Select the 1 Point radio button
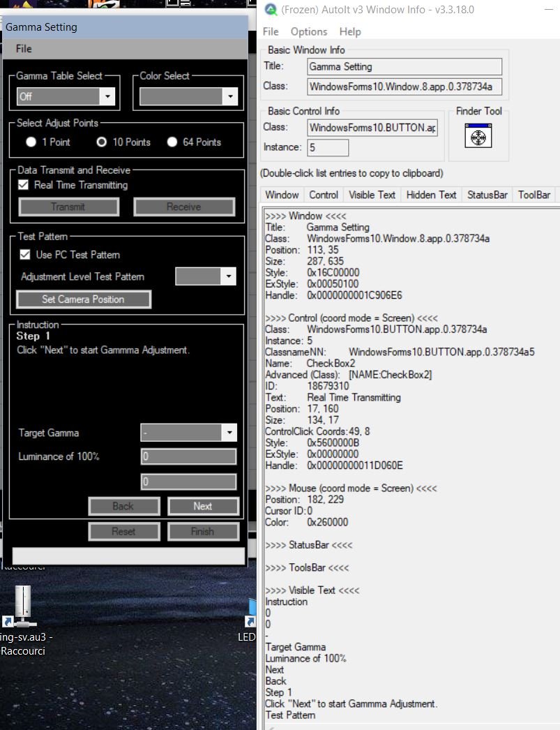This screenshot has height=730, width=560. click(31, 142)
